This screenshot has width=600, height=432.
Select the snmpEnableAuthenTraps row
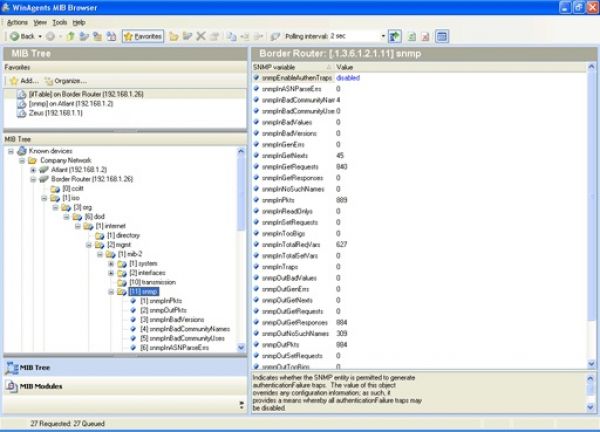295,77
